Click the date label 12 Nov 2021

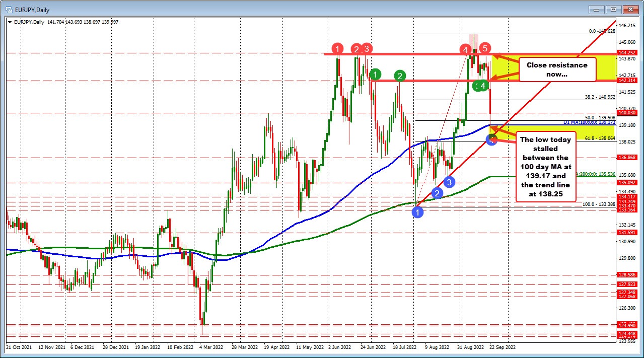click(x=51, y=347)
